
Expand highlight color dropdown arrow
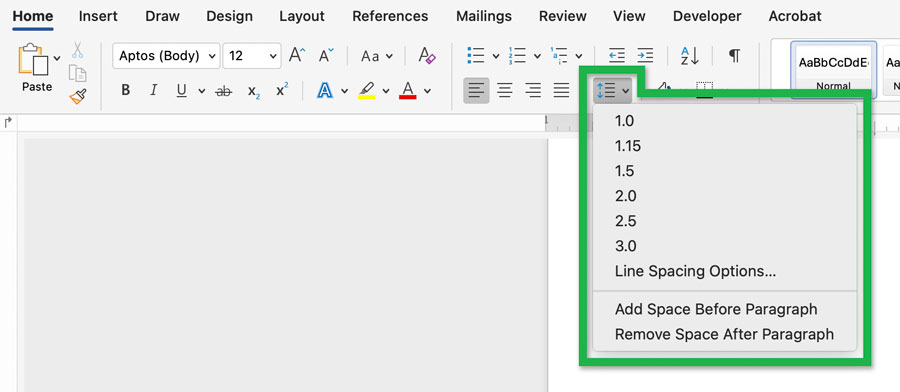coord(386,91)
